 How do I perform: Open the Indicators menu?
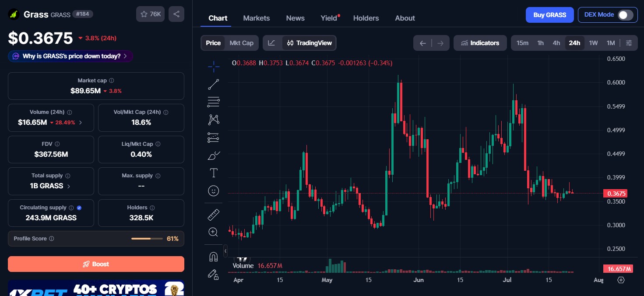[480, 43]
